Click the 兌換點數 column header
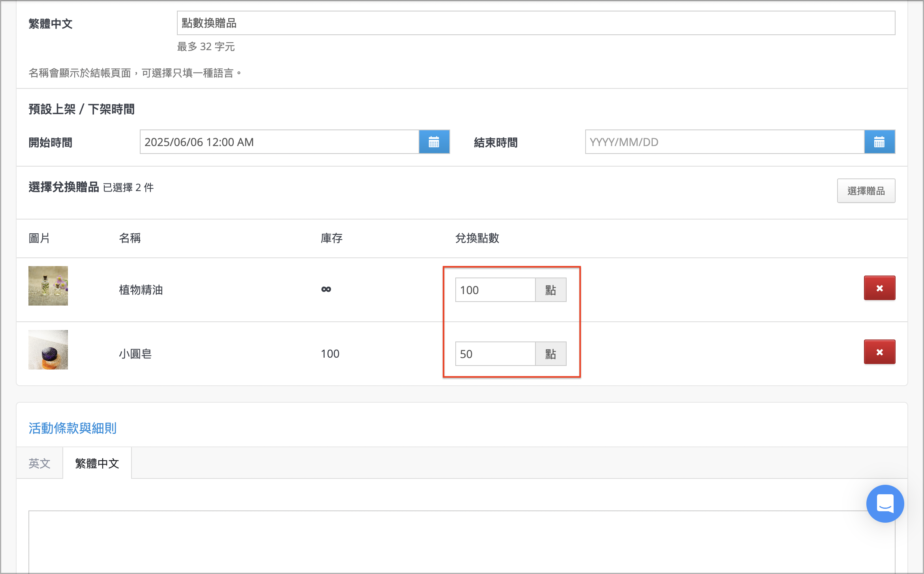 [x=477, y=238]
